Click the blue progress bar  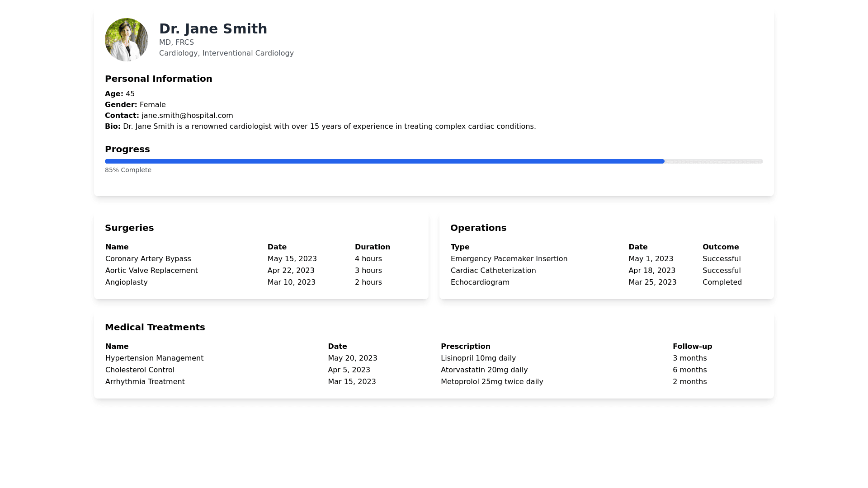click(x=384, y=161)
